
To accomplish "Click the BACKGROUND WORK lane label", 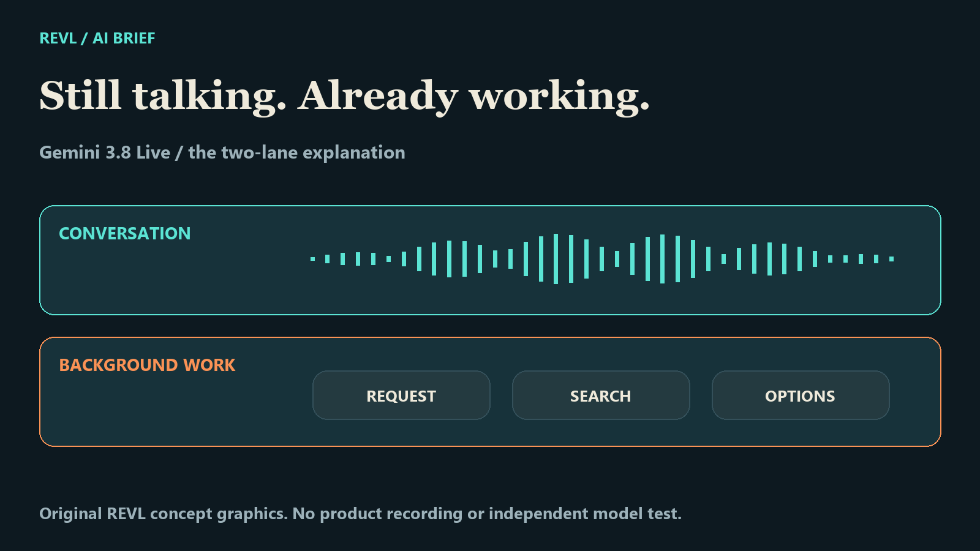I will [x=147, y=365].
